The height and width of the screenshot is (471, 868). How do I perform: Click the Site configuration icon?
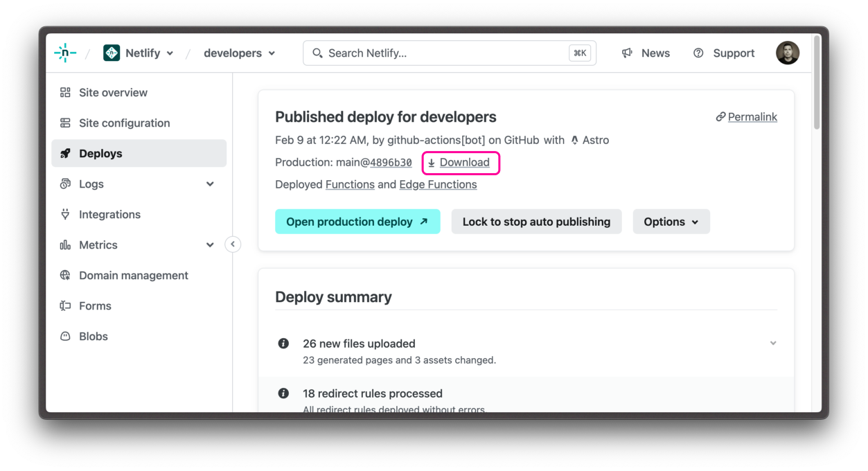coord(65,123)
